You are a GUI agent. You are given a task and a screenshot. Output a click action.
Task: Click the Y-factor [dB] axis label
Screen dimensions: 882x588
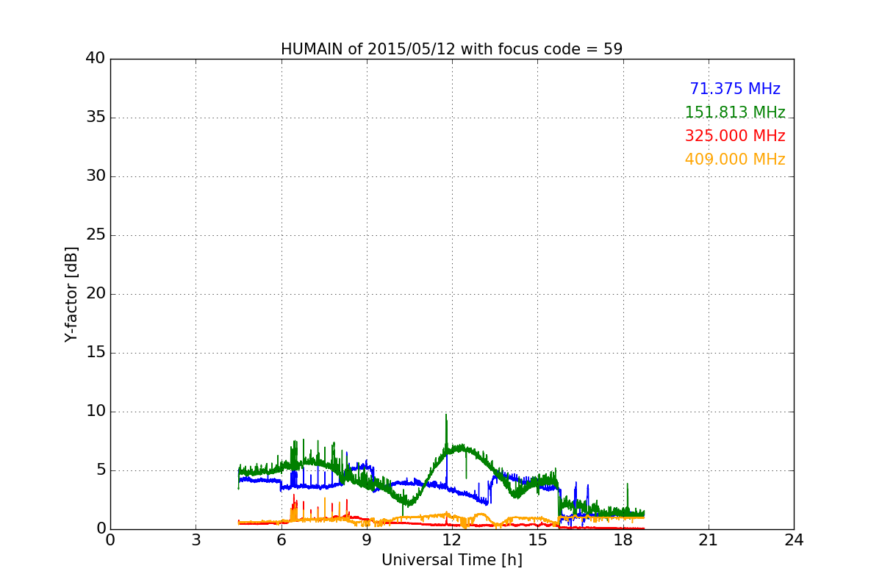[x=71, y=294]
